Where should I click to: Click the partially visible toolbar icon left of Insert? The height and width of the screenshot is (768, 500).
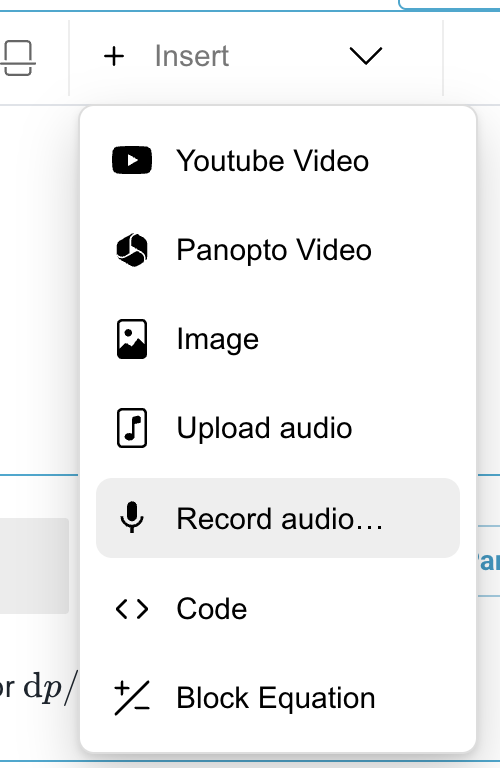[18, 58]
